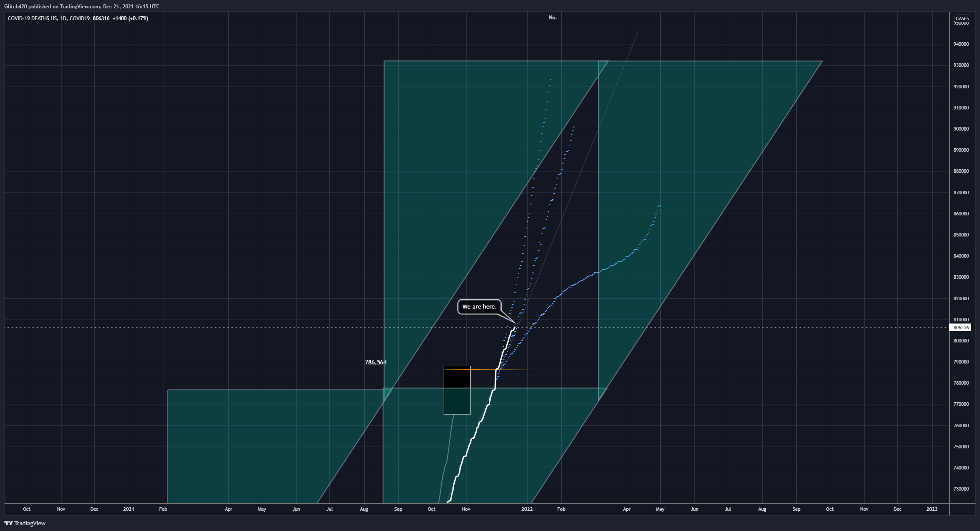The image size is (980, 531).
Task: Select the '786,564' text label on chart
Action: point(376,362)
